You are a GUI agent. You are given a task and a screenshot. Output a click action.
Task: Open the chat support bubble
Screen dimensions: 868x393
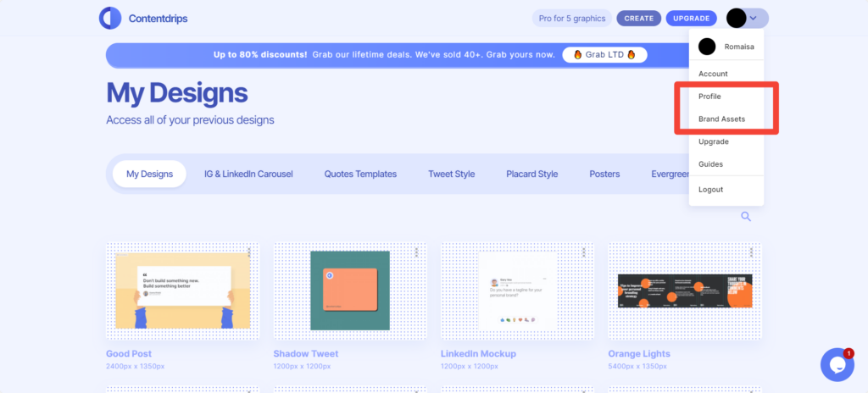click(837, 364)
